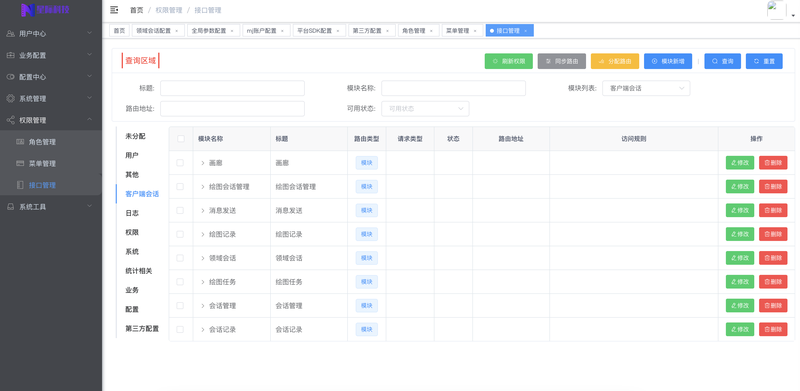Check the 绘图任务 row checkbox
The width and height of the screenshot is (800, 391).
pos(180,282)
